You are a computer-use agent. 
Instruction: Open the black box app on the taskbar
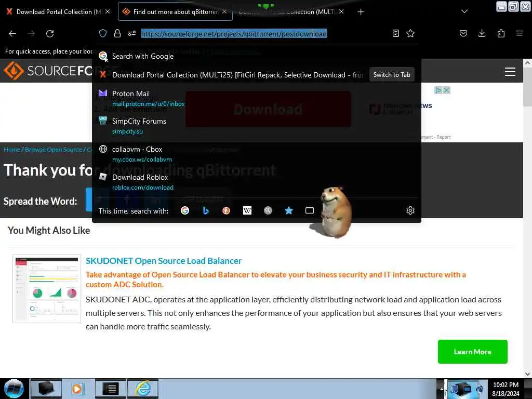46,389
